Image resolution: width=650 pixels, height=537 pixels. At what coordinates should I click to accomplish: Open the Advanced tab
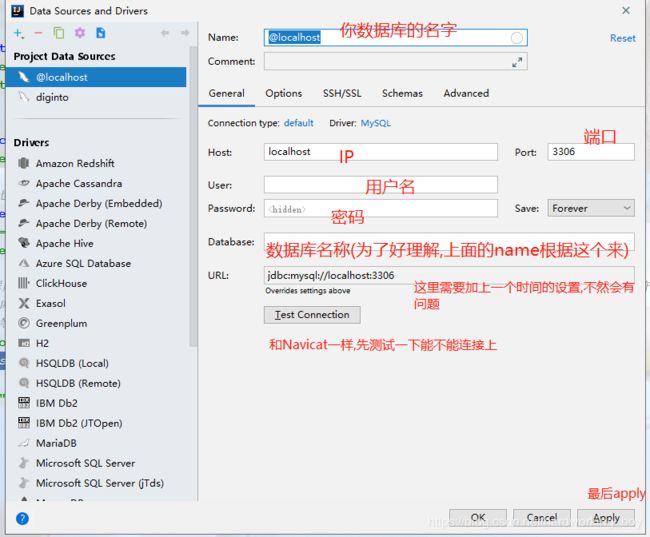466,93
